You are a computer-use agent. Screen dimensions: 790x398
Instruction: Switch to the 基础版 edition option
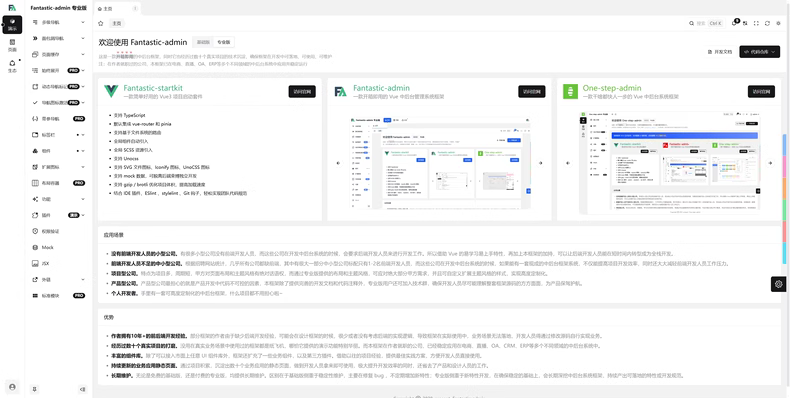pos(203,42)
